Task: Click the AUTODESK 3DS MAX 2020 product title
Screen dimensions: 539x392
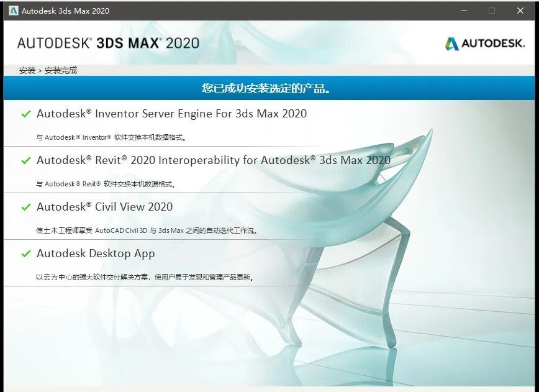Action: pyautogui.click(x=108, y=43)
